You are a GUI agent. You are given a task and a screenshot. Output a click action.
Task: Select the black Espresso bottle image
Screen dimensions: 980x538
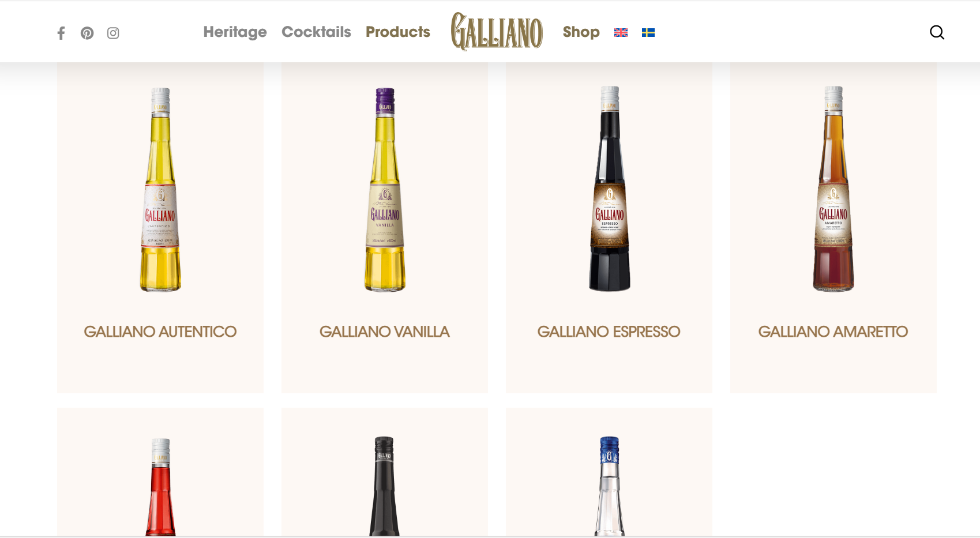[x=609, y=189]
